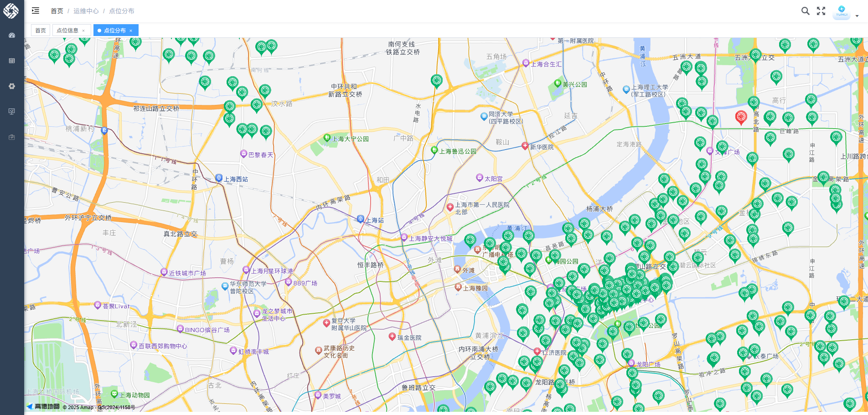868x415 pixels.
Task: Open the table grid sidebar menu
Action: point(12,61)
